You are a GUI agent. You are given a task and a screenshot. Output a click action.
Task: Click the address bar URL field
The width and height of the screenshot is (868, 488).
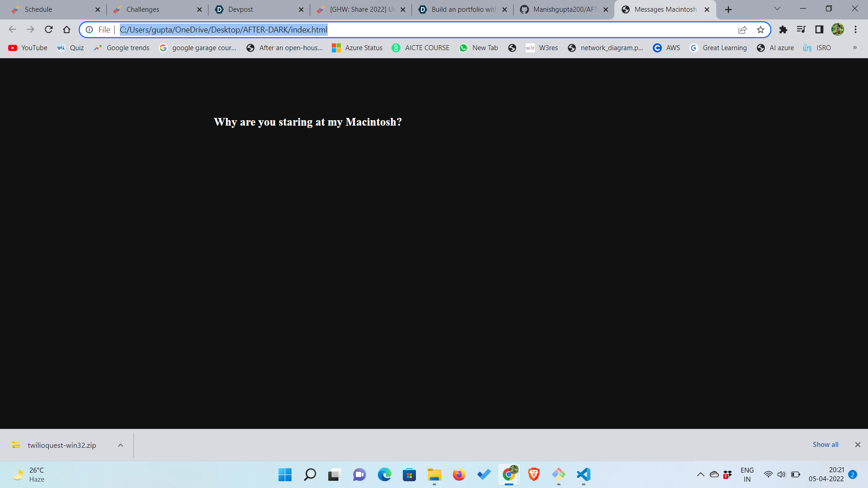pyautogui.click(x=407, y=30)
